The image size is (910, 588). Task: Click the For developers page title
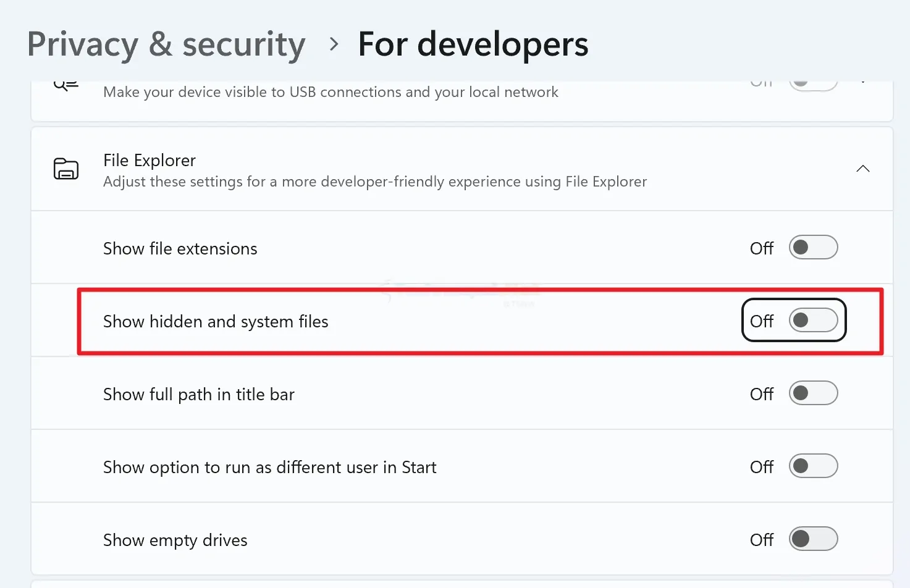473,44
